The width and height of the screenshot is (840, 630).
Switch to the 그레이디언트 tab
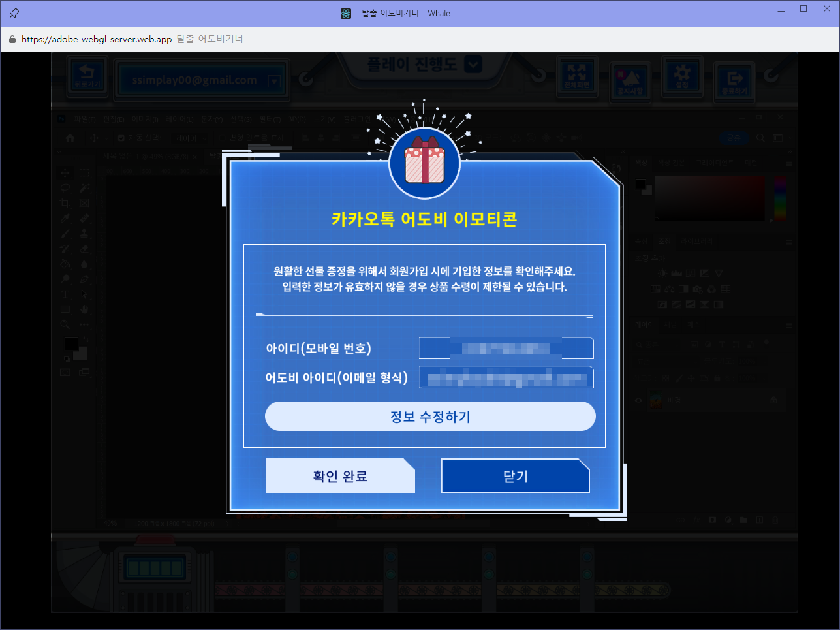pyautogui.click(x=714, y=163)
